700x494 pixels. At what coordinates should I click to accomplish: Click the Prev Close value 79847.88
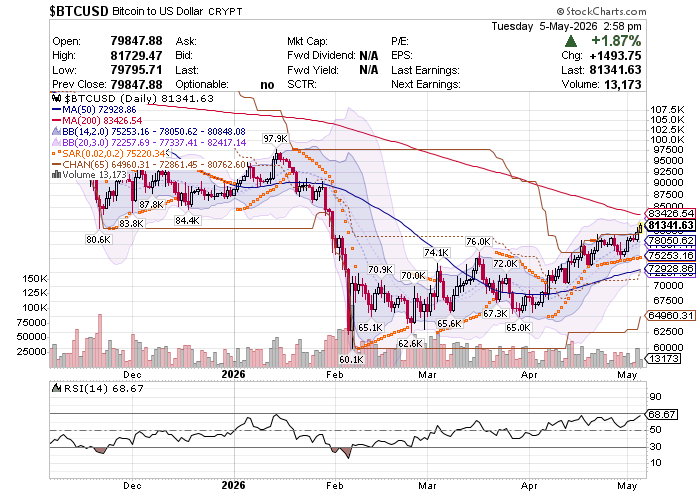(137, 84)
